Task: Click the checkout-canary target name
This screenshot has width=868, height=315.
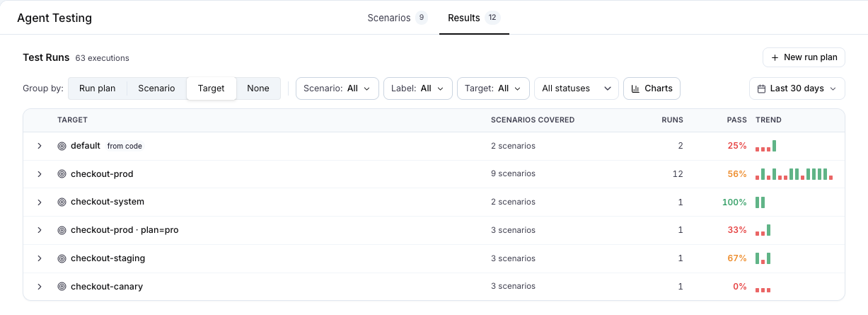Action: [x=107, y=287]
